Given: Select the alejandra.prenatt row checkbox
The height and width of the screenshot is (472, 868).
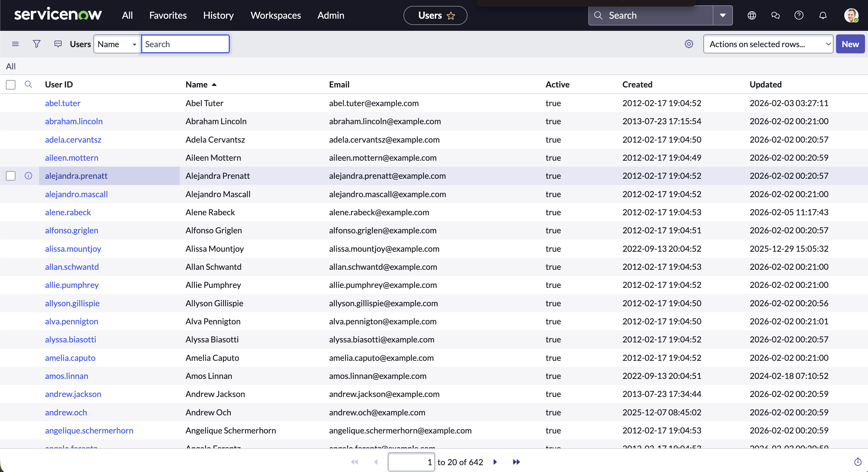Looking at the screenshot, I should point(10,176).
